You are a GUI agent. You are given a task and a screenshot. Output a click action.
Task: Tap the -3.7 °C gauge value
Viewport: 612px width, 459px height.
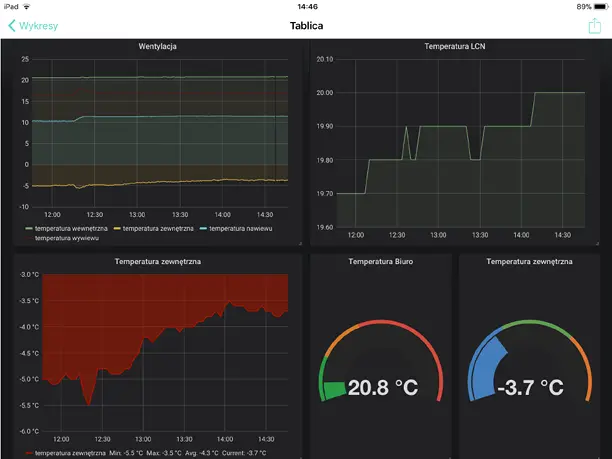tap(531, 387)
